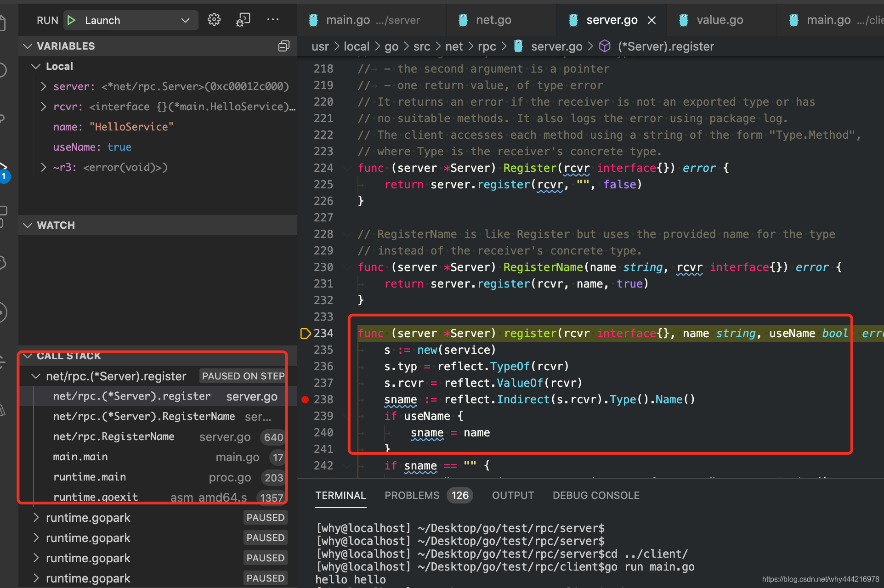
Task: Click the debug session bug icon beside the gear
Action: point(243,20)
